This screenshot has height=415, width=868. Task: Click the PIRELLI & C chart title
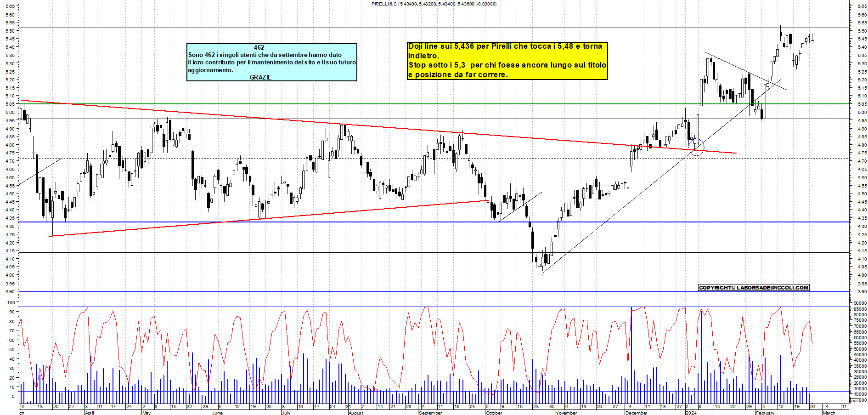434,4
